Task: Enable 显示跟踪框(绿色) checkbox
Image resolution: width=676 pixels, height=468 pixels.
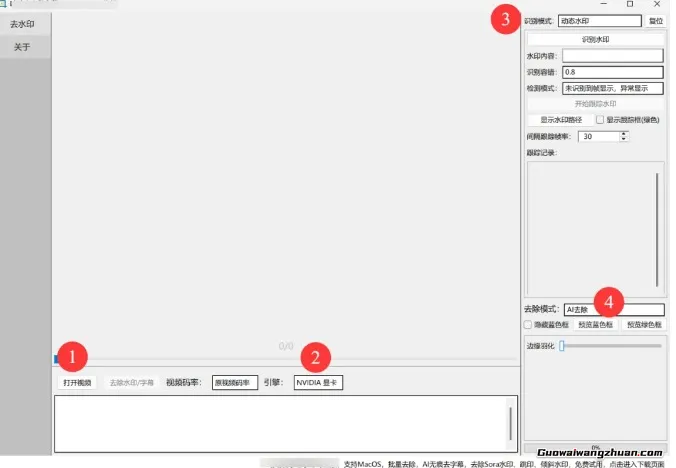Action: 600,119
